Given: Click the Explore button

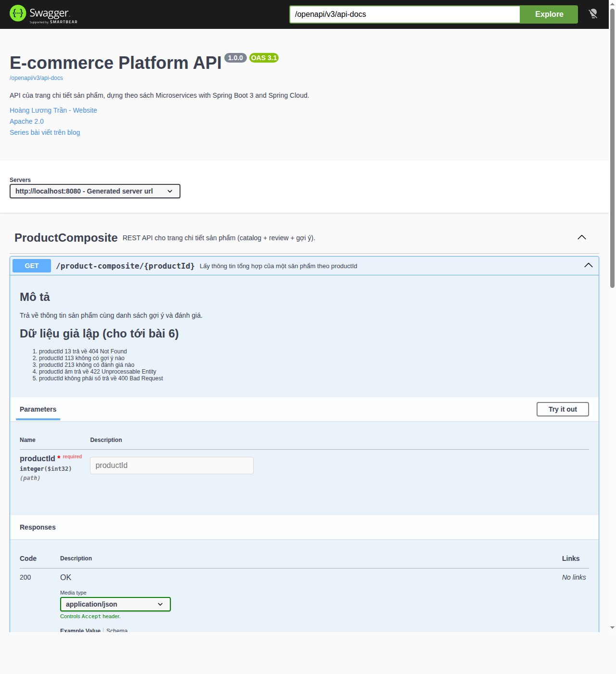Looking at the screenshot, I should tap(549, 14).
